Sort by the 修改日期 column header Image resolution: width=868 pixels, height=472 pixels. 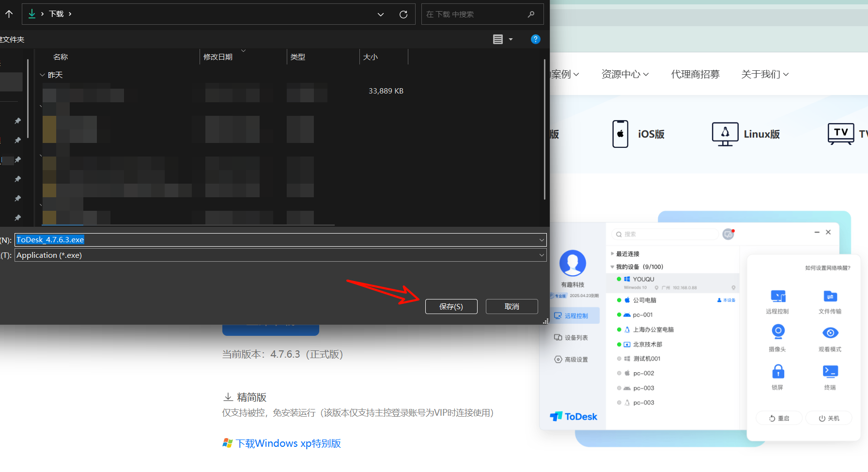[218, 57]
